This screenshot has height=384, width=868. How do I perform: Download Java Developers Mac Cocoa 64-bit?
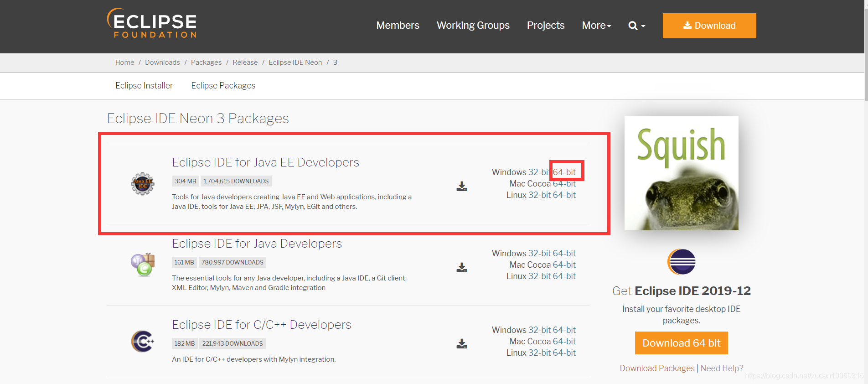[564, 265]
